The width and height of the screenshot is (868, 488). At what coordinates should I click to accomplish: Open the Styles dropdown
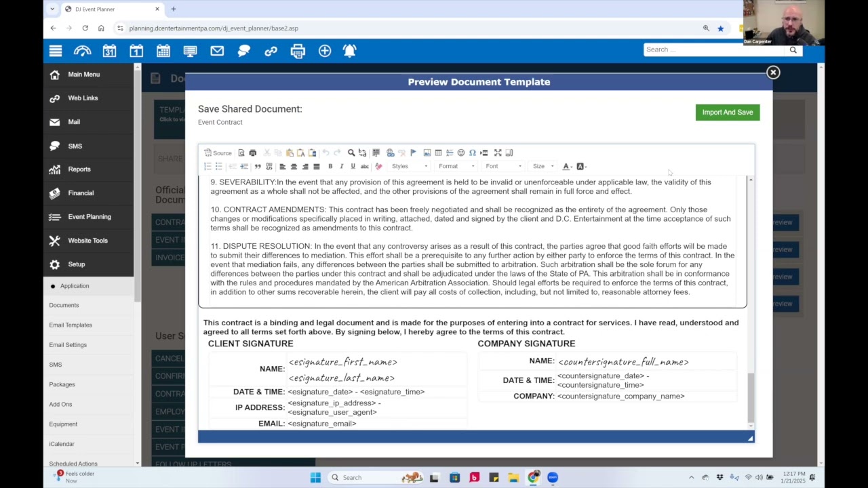pyautogui.click(x=410, y=167)
